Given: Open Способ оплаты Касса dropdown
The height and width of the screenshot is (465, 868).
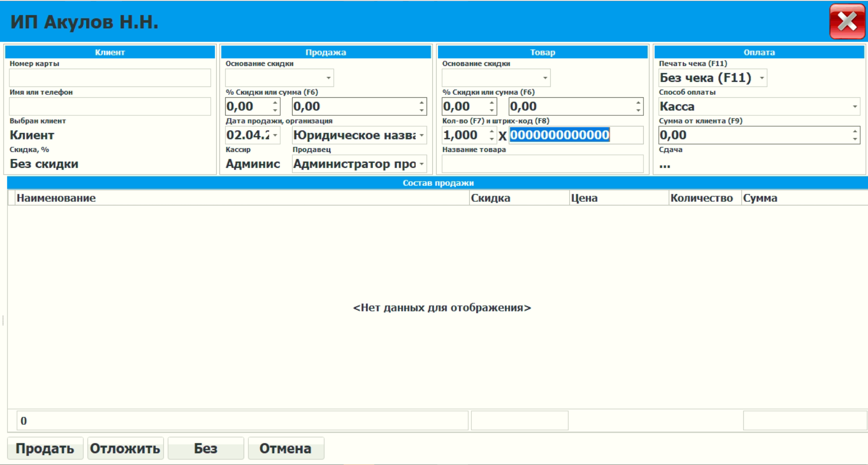Looking at the screenshot, I should point(855,107).
